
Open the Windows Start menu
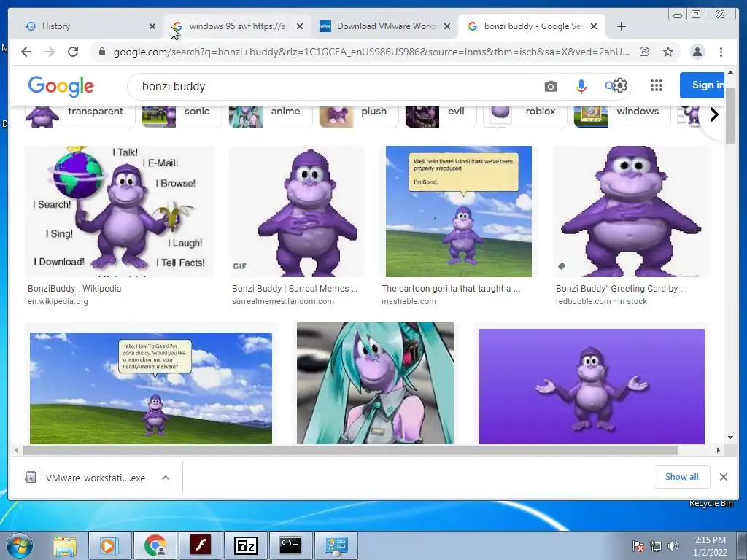coord(20,545)
